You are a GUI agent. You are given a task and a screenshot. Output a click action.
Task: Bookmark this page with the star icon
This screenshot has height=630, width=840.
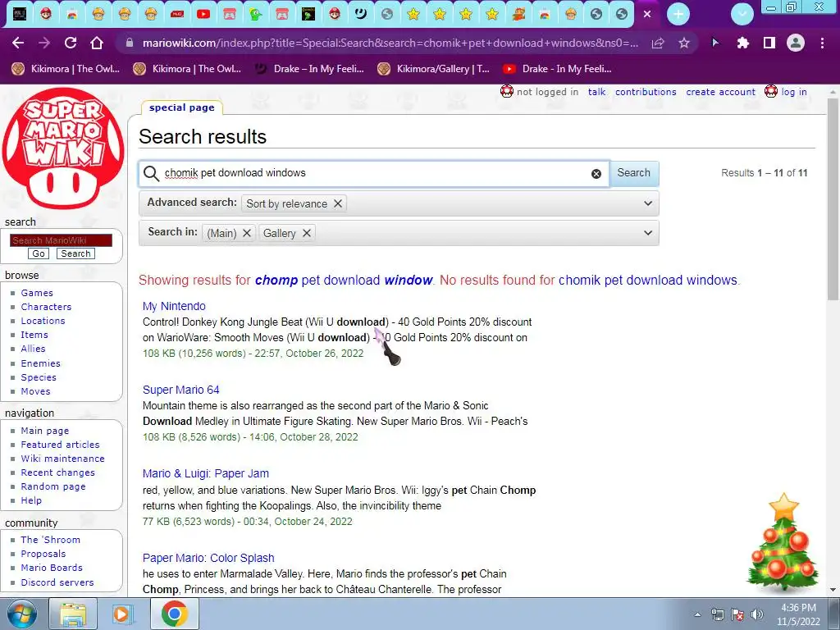point(684,43)
